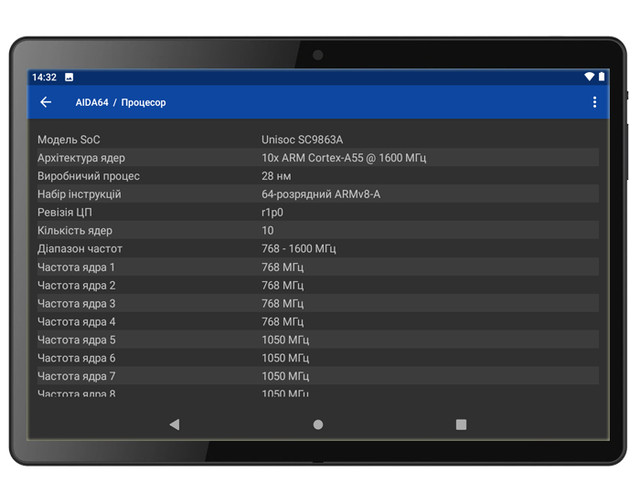Open the three-dot overflow menu
The width and height of the screenshot is (640, 482).
(x=594, y=102)
